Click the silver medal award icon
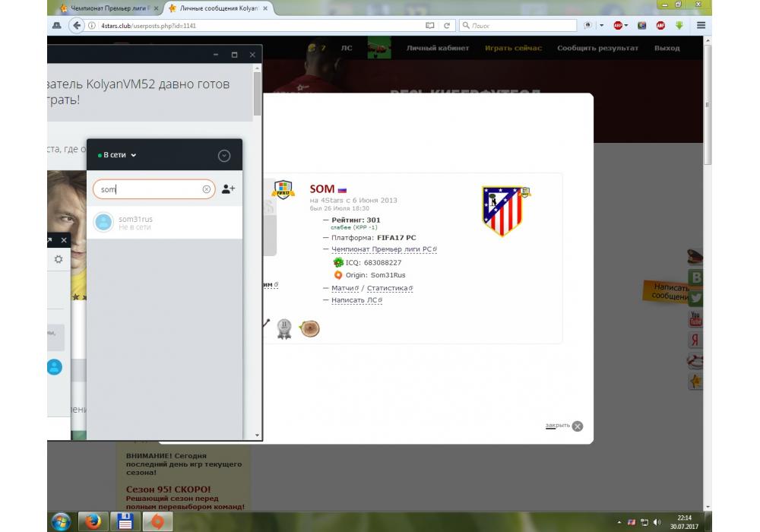Screen dimensions: 760x532 coord(284,329)
